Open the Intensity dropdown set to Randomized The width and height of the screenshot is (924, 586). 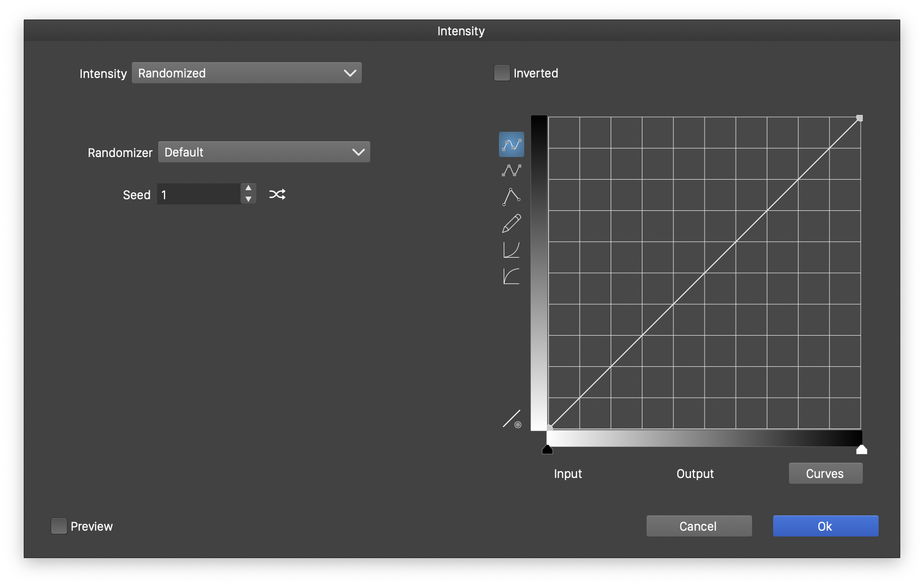tap(246, 73)
